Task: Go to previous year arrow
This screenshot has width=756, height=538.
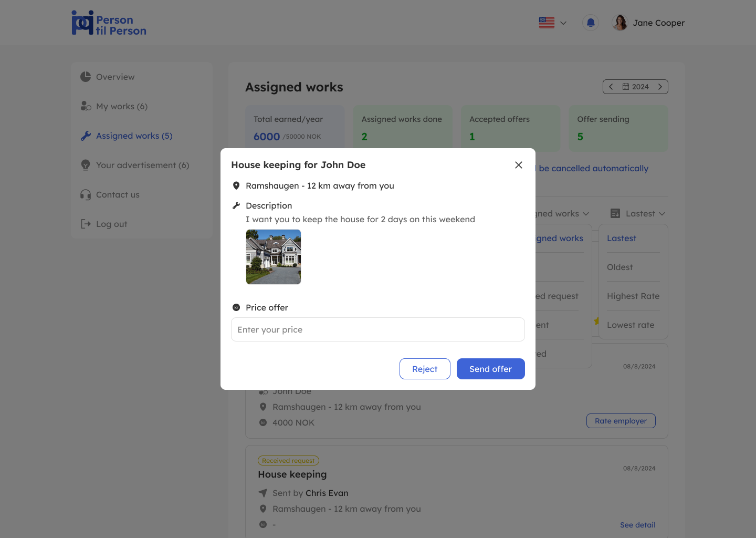Action: click(611, 87)
